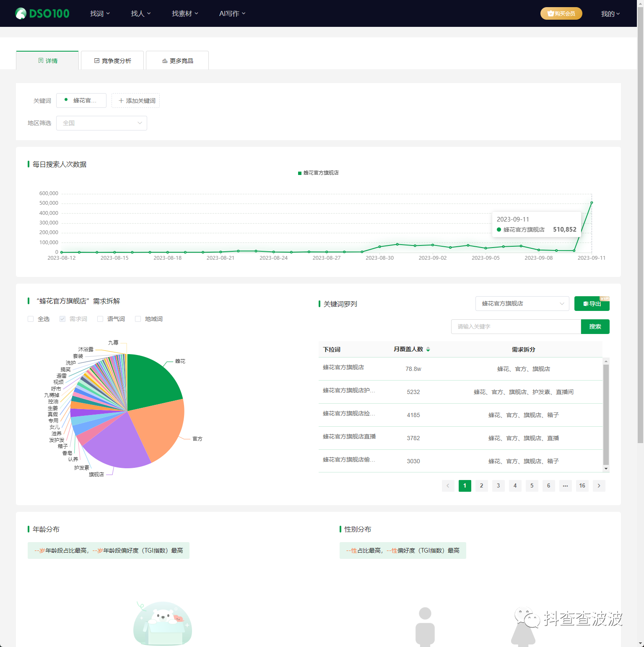Viewport: 644px width, 647px height.
Task: Click the sort arrows beside 月覆盖人数
Action: pos(428,350)
